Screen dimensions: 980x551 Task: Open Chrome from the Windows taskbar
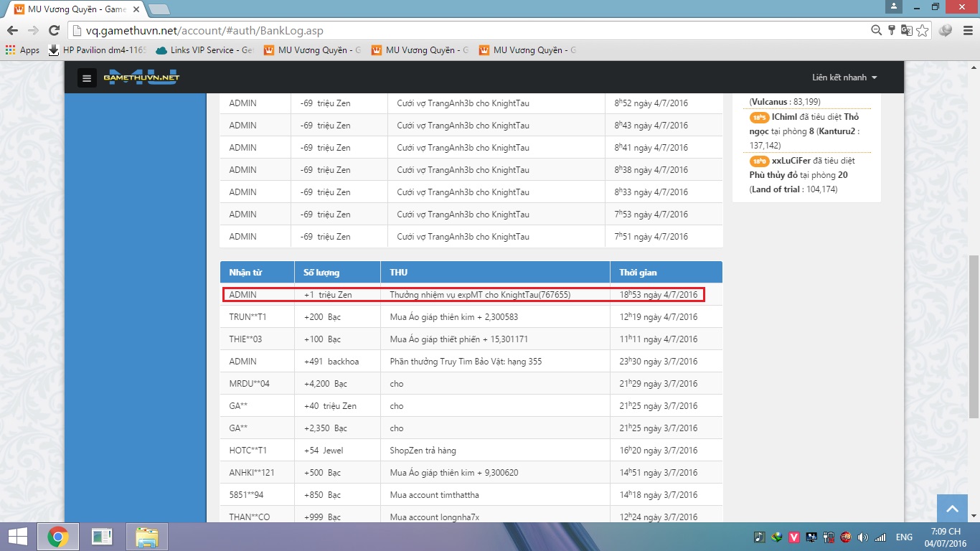point(57,537)
